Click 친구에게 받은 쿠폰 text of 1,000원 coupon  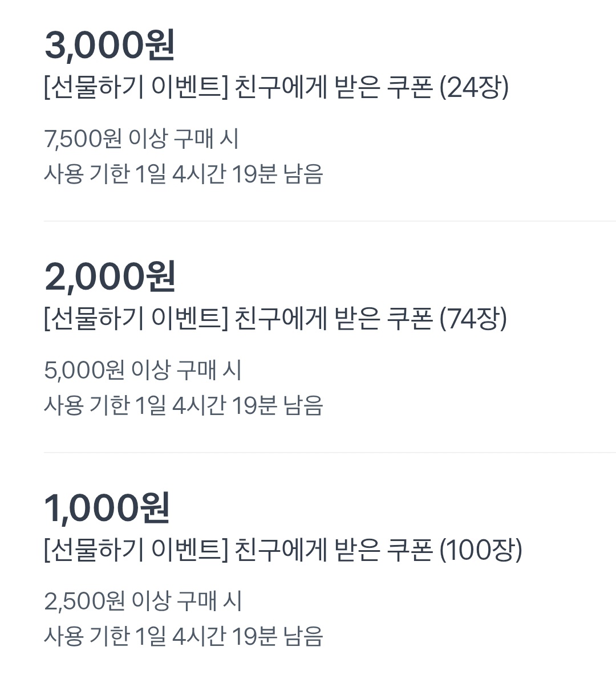[x=333, y=550]
